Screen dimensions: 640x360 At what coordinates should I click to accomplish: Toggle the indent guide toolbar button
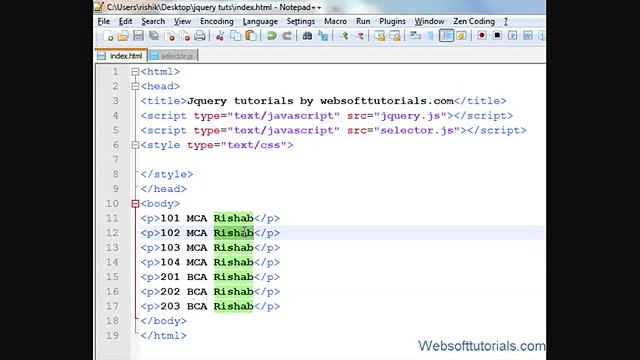446,36
